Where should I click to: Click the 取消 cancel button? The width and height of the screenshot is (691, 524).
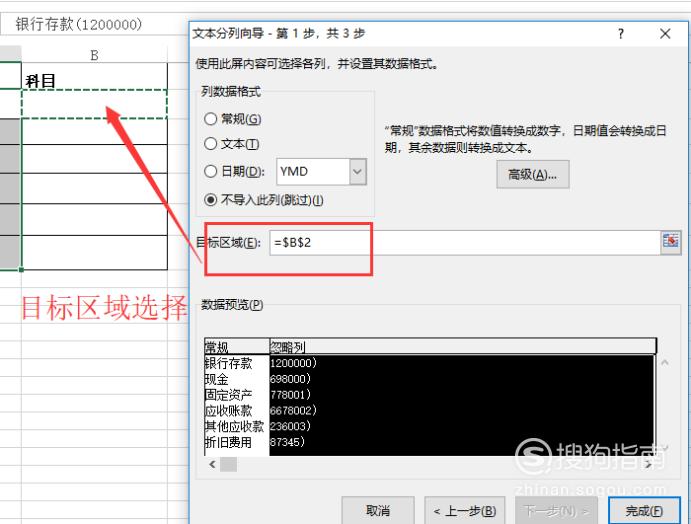pos(378,511)
